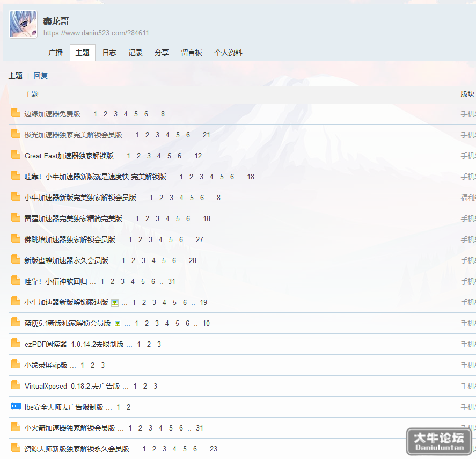The image size is (476, 459).
Task: Open 福利 board link on 小牛加速器新版完美独家 row
Action: pyautogui.click(x=468, y=198)
